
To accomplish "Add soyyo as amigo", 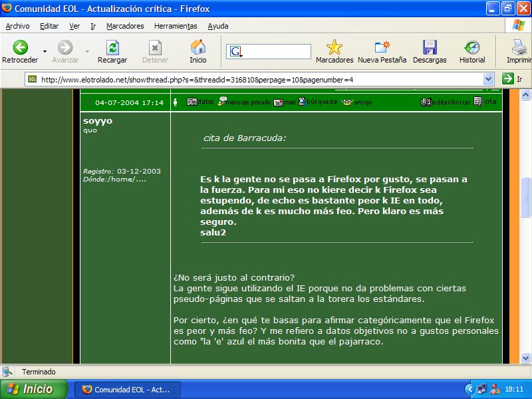I will pyautogui.click(x=356, y=102).
